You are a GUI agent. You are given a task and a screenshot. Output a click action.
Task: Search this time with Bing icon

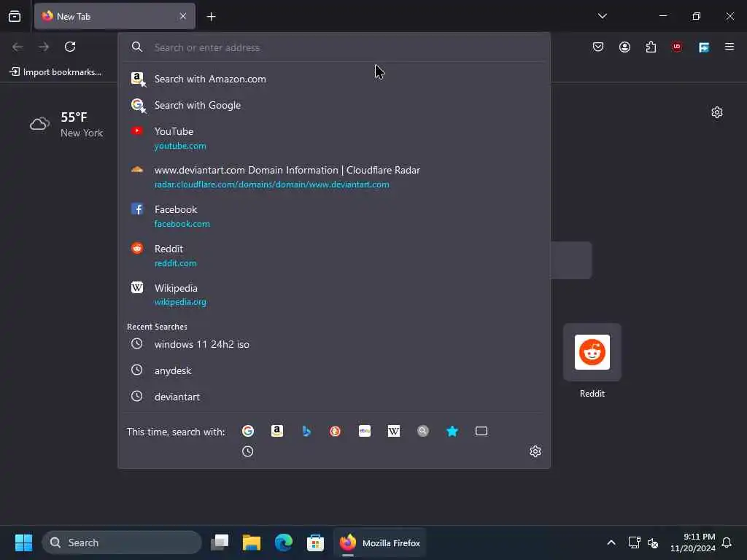pos(306,431)
